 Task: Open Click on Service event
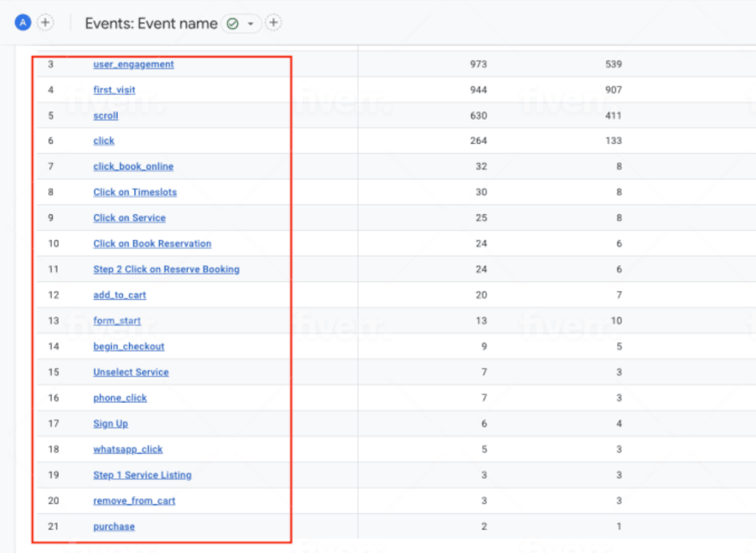coord(129,218)
